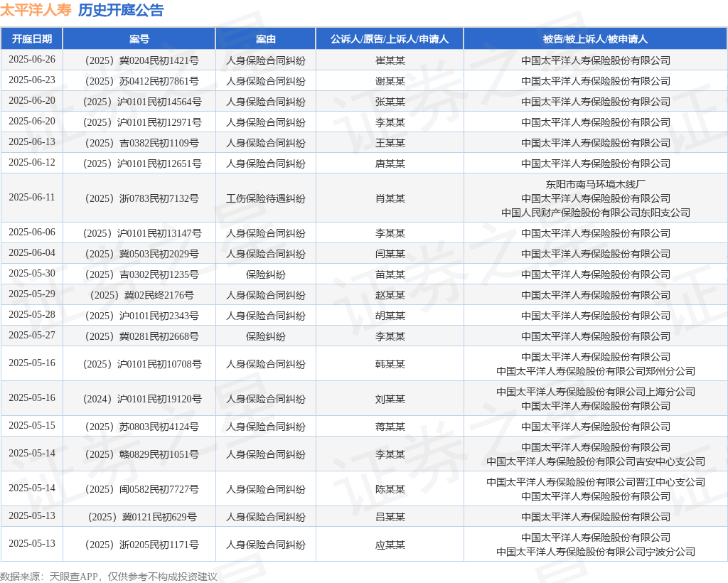Click plaintiff 赵某某

point(390,295)
